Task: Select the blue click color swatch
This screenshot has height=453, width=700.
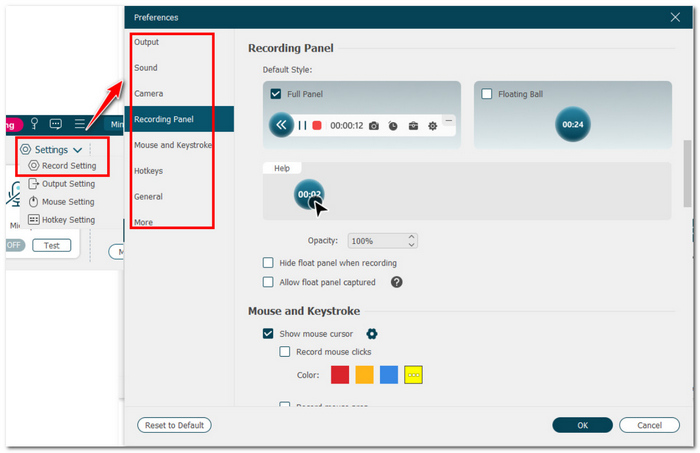Action: pyautogui.click(x=389, y=375)
